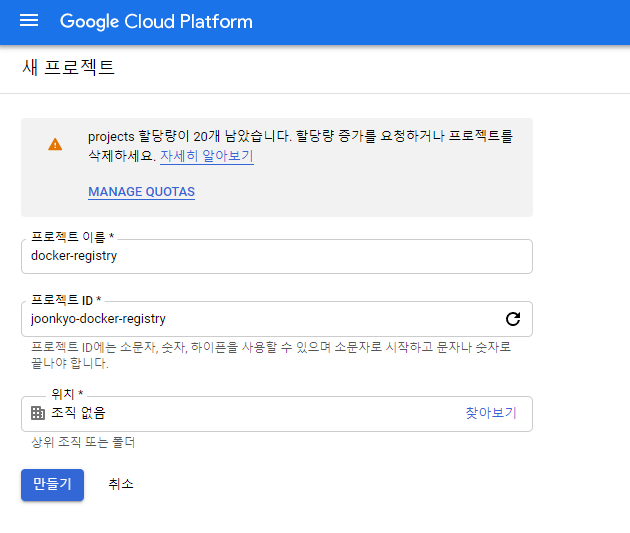Click the 취소 button
Image resolution: width=630 pixels, height=533 pixels.
click(x=121, y=484)
